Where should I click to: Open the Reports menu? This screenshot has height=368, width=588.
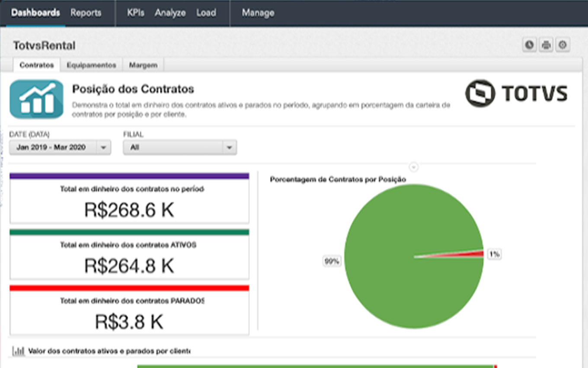pyautogui.click(x=86, y=13)
